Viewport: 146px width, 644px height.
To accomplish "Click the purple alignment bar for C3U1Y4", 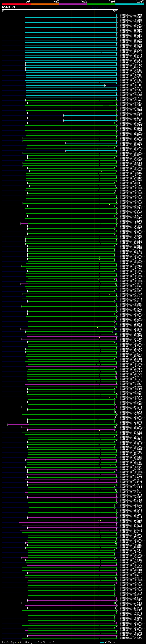I will pyautogui.click(x=72, y=337).
